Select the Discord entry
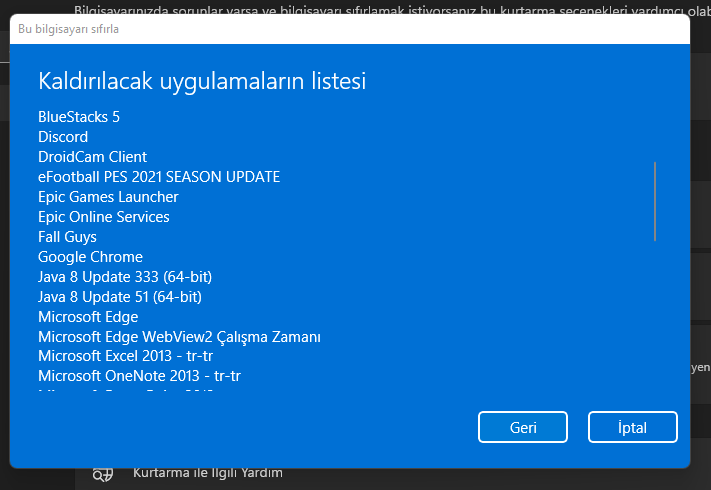Screen dimensions: 711x490 click(x=63, y=137)
